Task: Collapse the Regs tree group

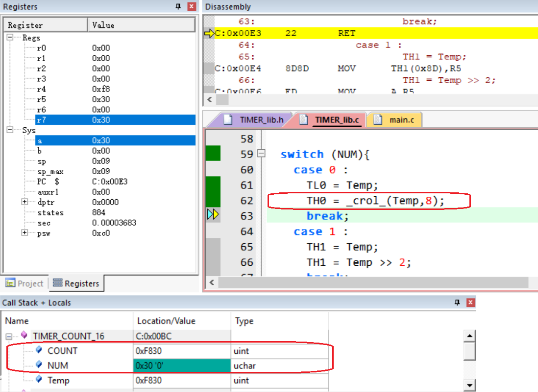Action: pyautogui.click(x=10, y=37)
